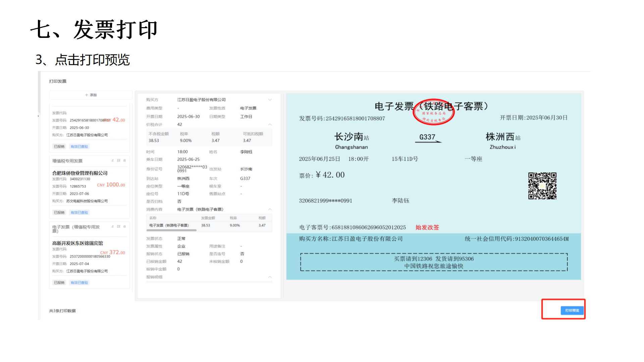Collapse the 报销明细 section
This screenshot has height=362, width=644.
click(x=270, y=277)
